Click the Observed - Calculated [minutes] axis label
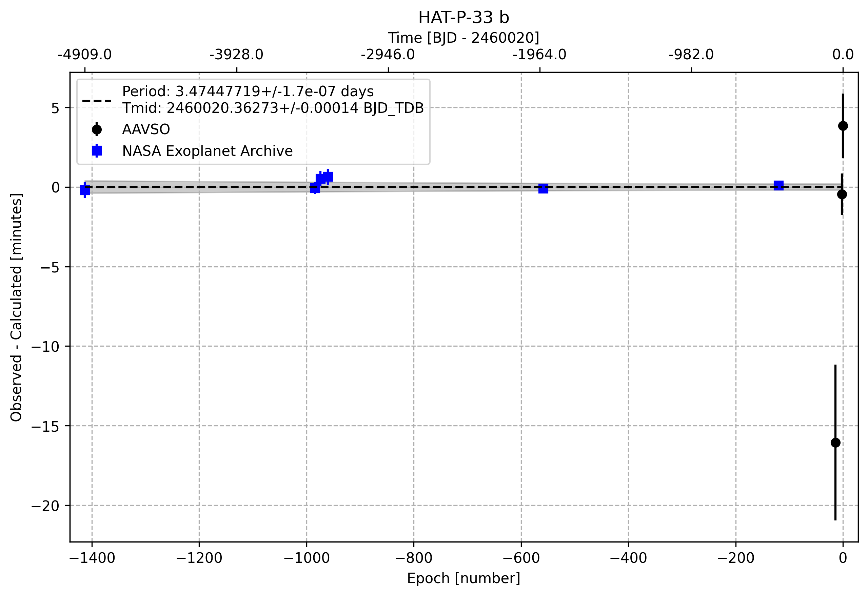The width and height of the screenshot is (868, 596). (16, 307)
